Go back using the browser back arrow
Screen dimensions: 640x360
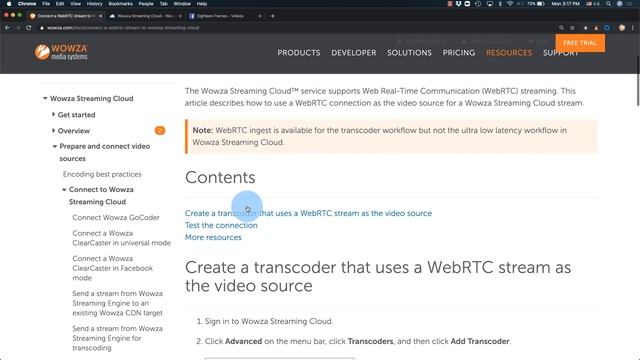click(x=7, y=28)
